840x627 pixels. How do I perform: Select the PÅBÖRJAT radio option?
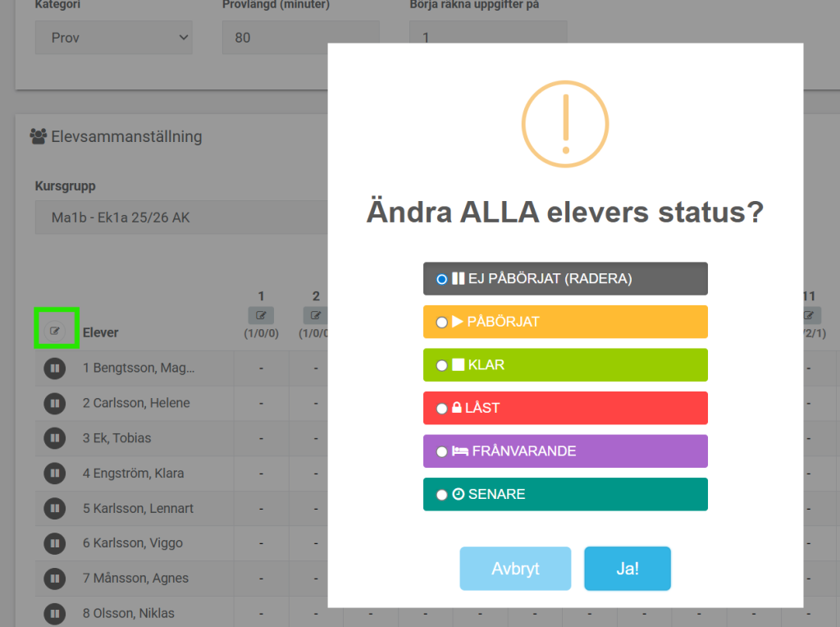[442, 323]
